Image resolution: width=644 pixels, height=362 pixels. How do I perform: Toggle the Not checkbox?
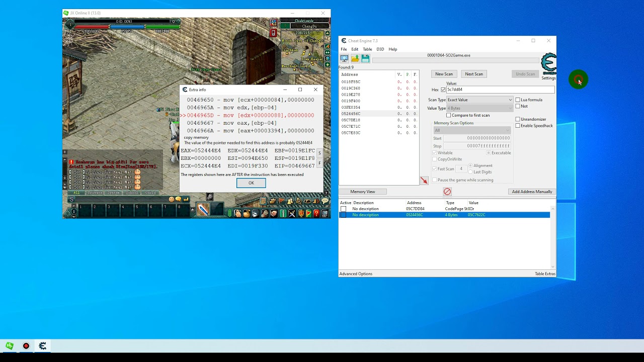click(x=518, y=106)
